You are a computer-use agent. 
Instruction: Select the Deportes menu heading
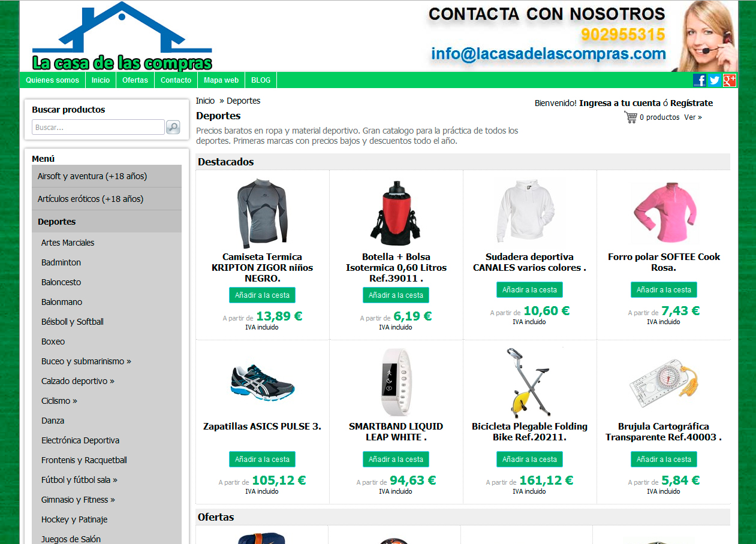pos(107,222)
